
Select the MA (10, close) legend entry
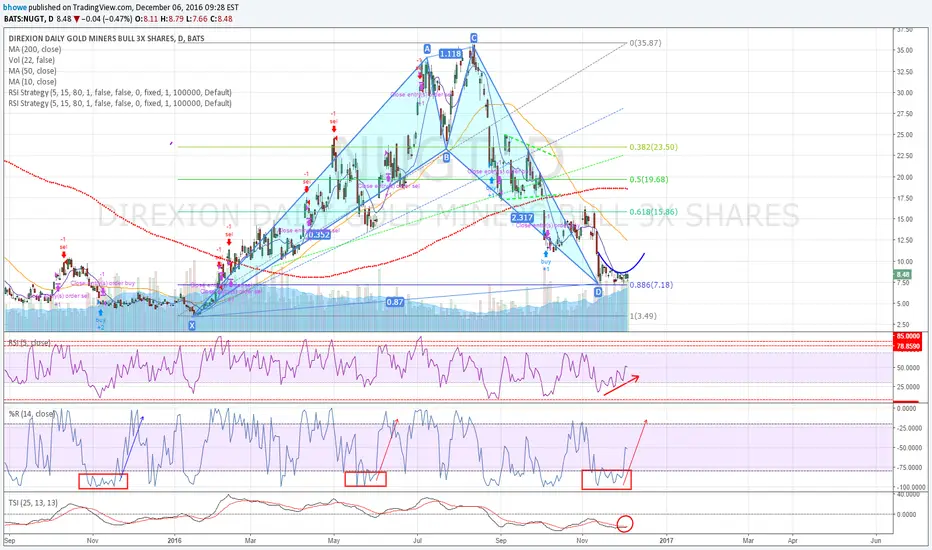coord(33,81)
